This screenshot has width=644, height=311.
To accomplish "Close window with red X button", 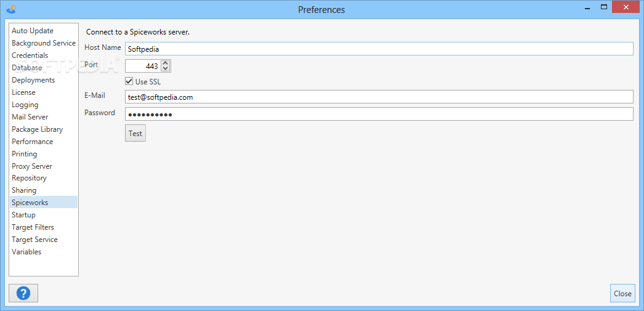I will coord(626,7).
